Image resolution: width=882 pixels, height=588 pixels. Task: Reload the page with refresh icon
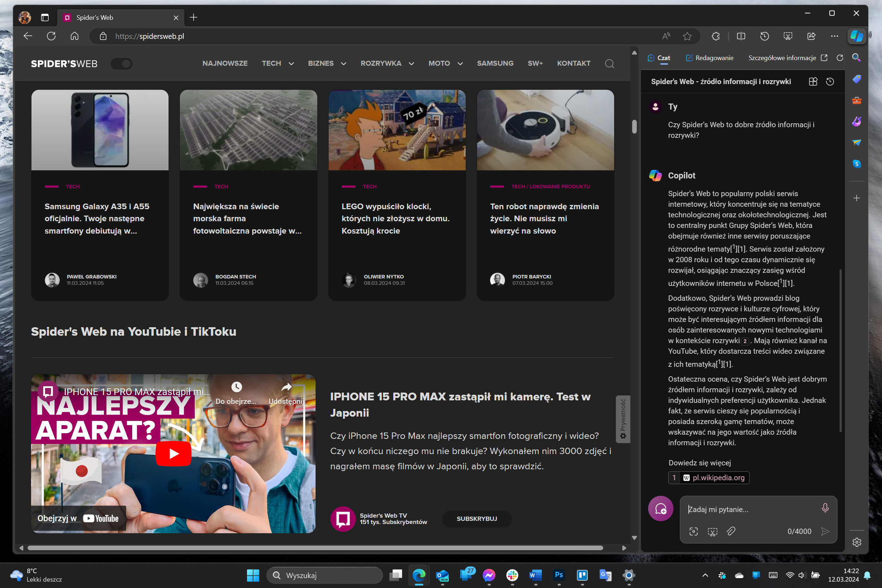[51, 36]
